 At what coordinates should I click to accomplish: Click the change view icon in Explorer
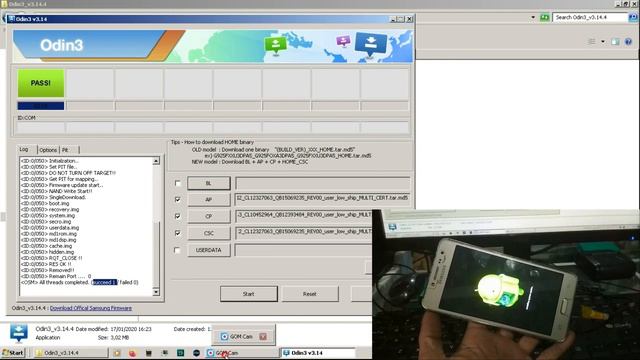(591, 42)
